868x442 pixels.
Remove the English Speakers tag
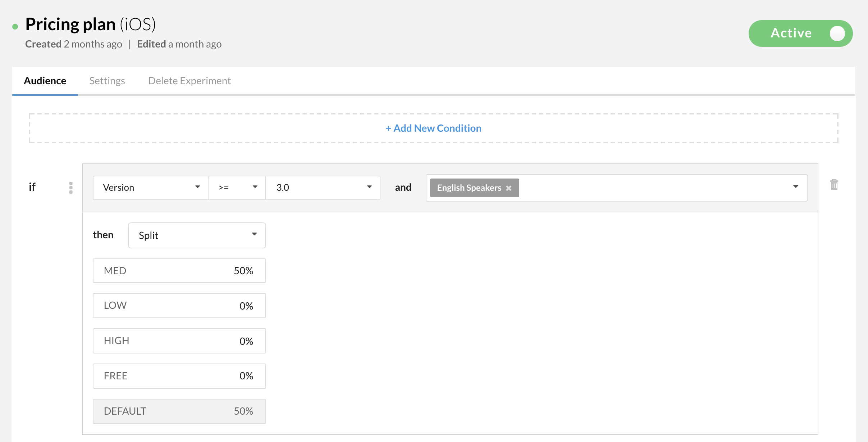508,188
